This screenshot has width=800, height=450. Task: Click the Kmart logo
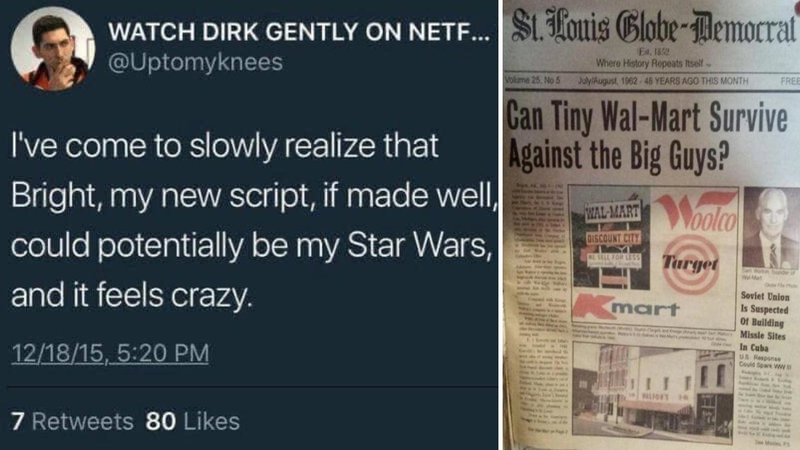[626, 308]
